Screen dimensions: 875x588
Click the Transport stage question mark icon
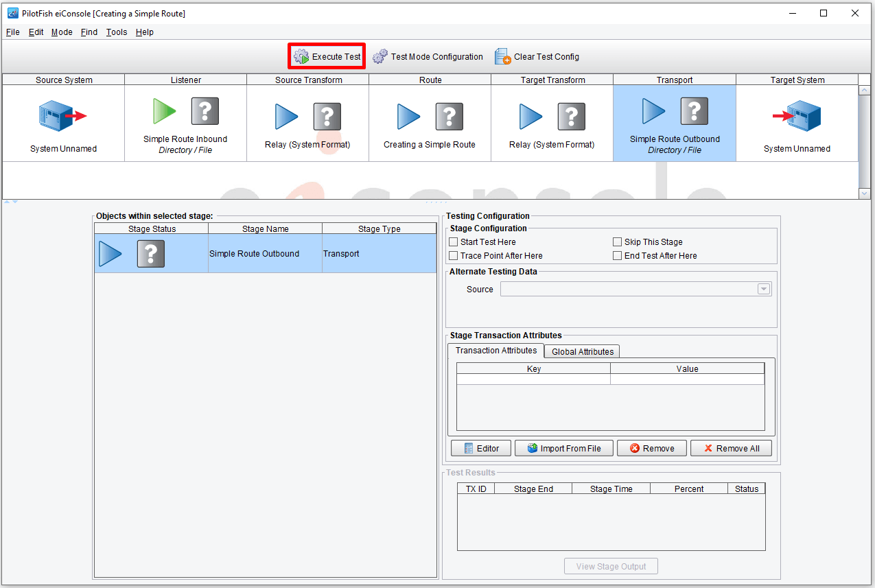click(695, 110)
